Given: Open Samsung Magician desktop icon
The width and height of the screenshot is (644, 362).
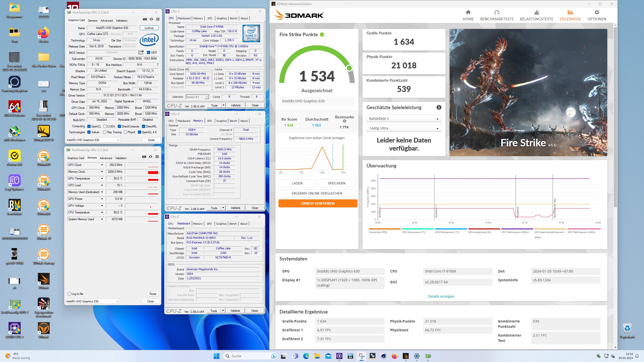Looking at the screenshot, I should coord(14,84).
